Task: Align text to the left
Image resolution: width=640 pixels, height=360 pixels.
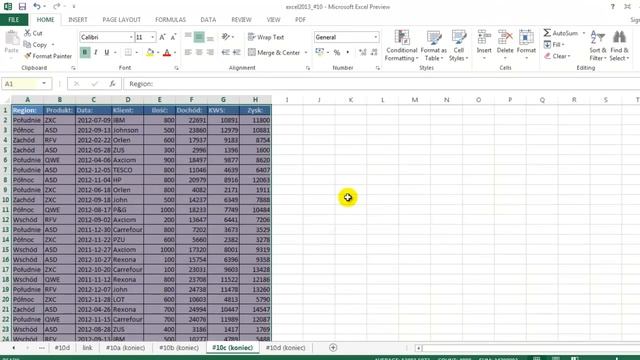Action: 188,52
